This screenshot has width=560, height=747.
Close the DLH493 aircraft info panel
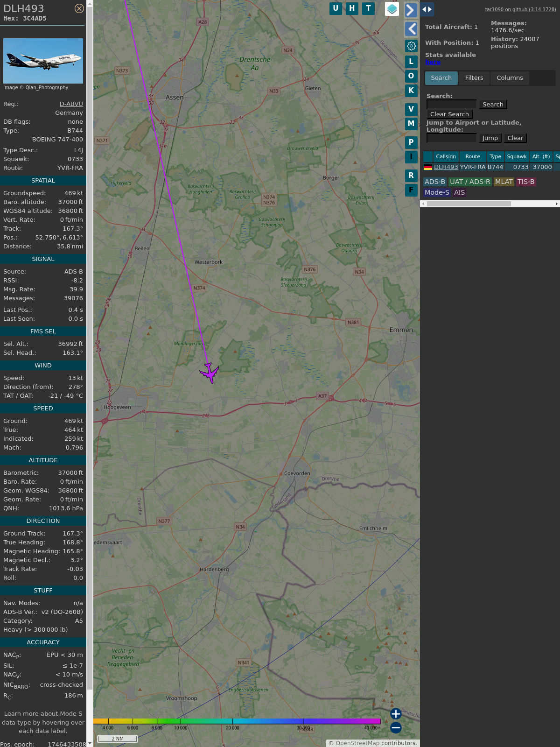coord(79,8)
